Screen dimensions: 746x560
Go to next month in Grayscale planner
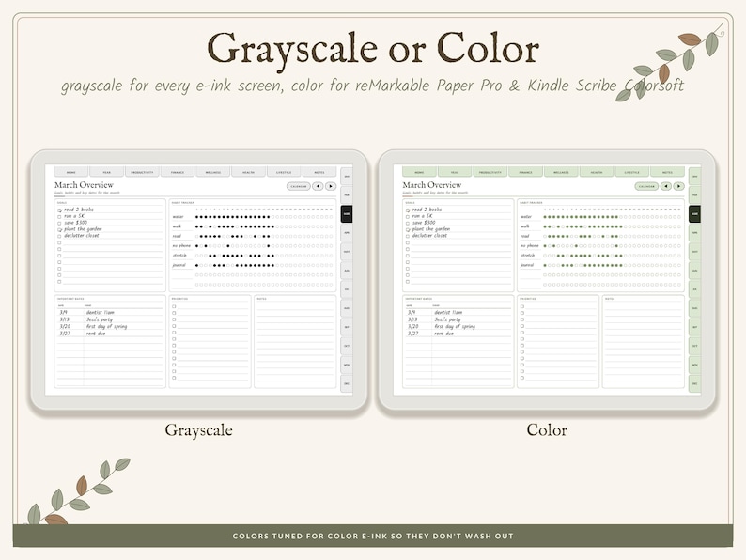coord(331,186)
